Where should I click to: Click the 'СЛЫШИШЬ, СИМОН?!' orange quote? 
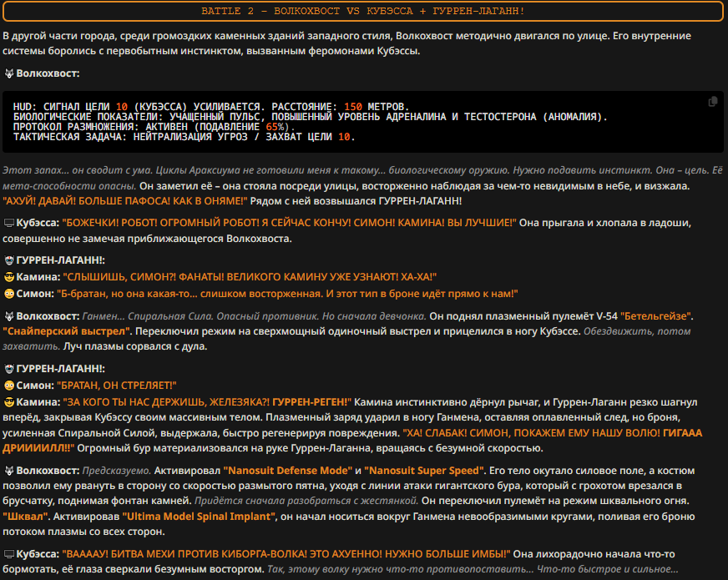click(250, 277)
